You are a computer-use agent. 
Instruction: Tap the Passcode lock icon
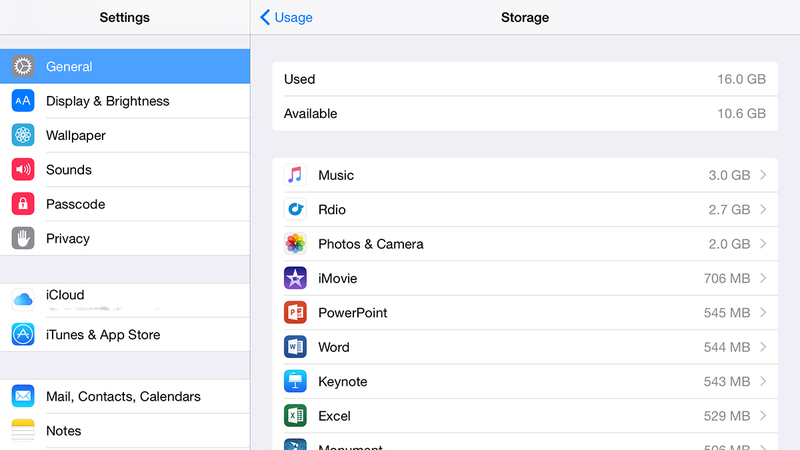(23, 204)
